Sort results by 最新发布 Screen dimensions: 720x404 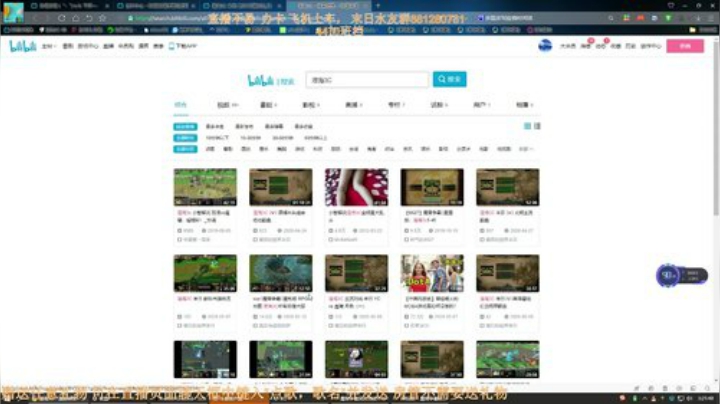(x=244, y=127)
